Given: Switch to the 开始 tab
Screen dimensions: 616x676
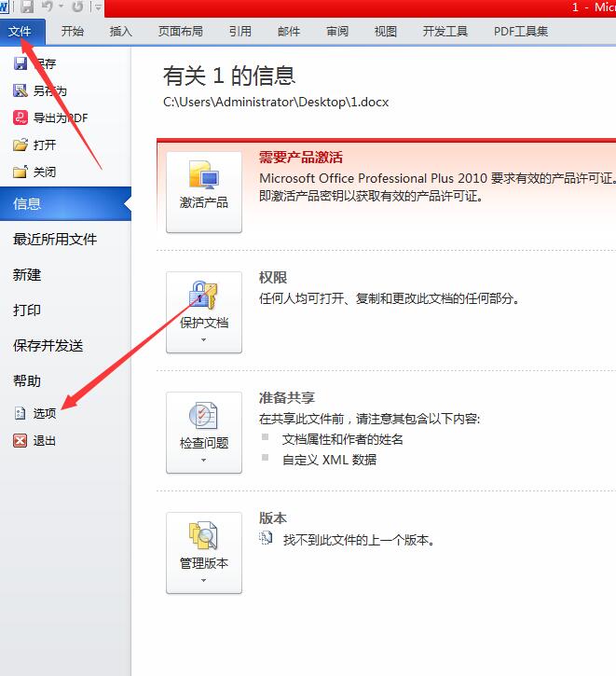Looking at the screenshot, I should [72, 32].
